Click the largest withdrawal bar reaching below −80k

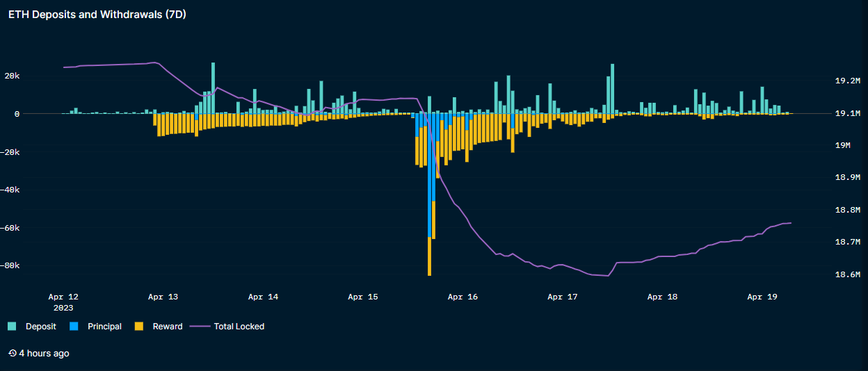[429, 195]
